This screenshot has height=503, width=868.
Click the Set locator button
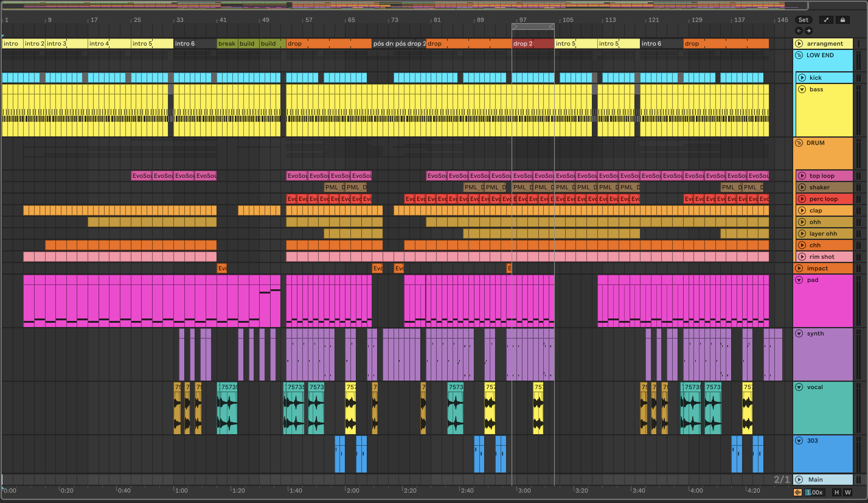(803, 20)
